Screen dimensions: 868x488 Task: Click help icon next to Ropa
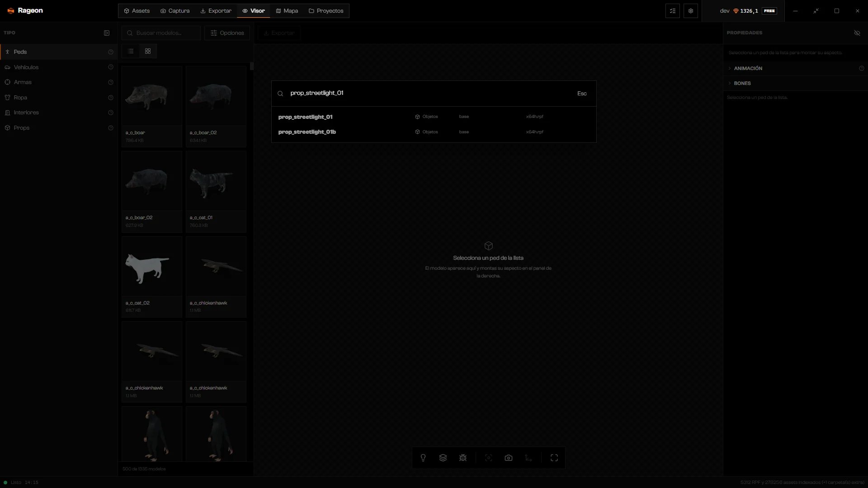(x=111, y=98)
